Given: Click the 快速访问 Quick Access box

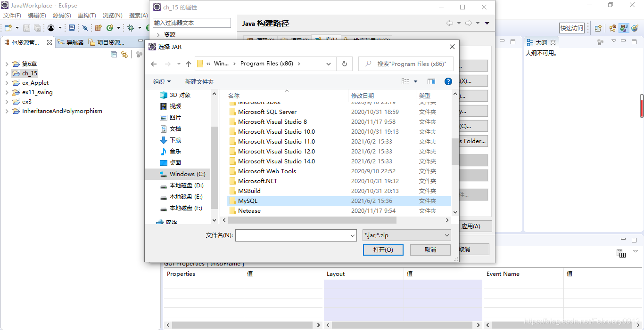Looking at the screenshot, I should click(x=571, y=28).
